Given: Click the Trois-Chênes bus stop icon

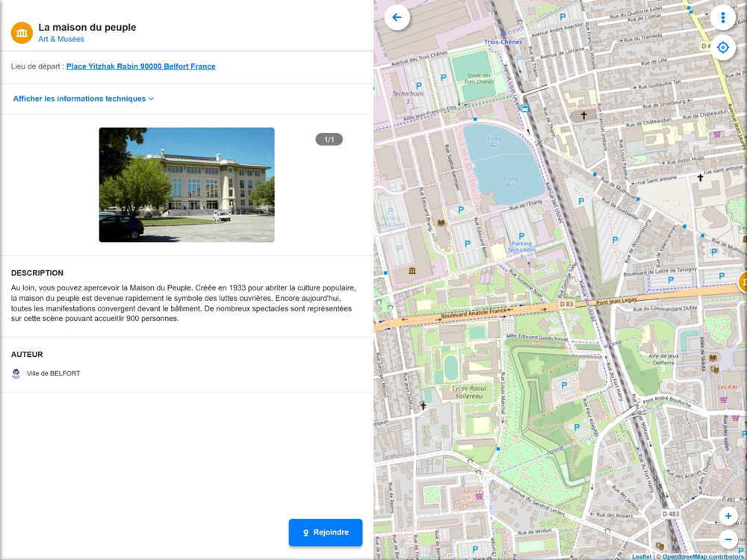Looking at the screenshot, I should point(524,108).
